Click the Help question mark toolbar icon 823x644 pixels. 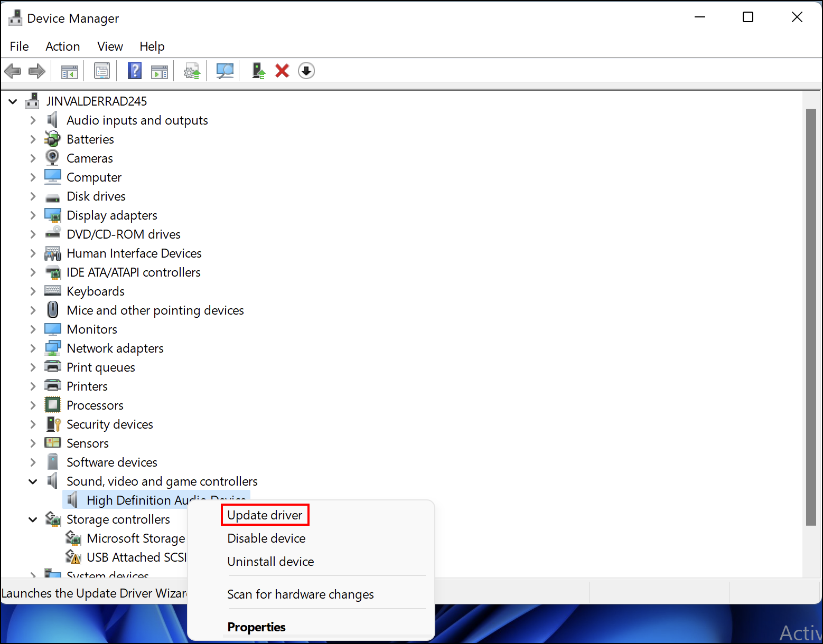point(135,71)
